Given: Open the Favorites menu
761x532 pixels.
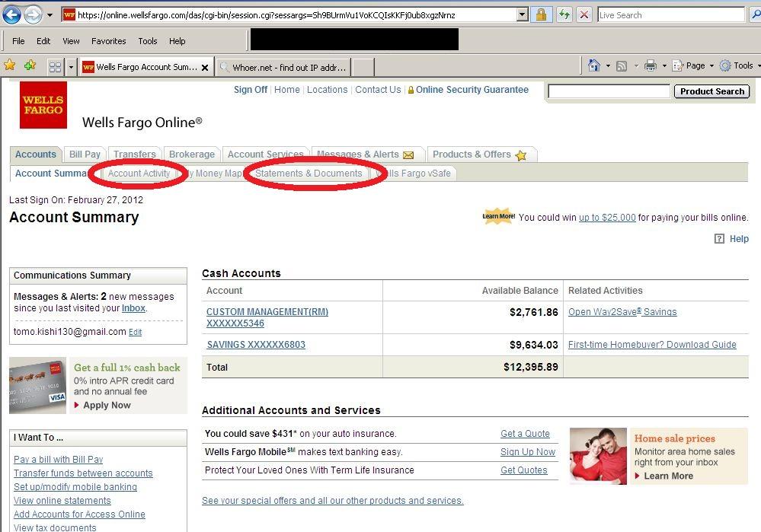Looking at the screenshot, I should click(x=109, y=41).
